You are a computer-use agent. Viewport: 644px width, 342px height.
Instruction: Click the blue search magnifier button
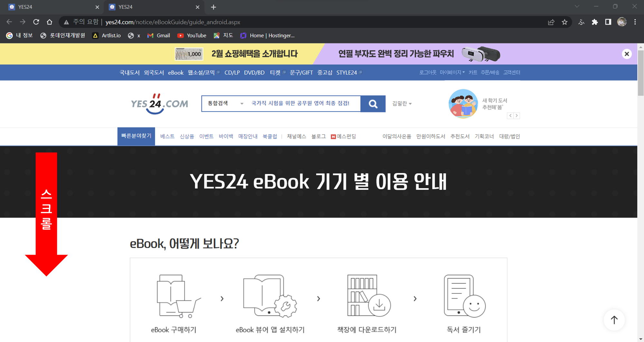coord(373,104)
